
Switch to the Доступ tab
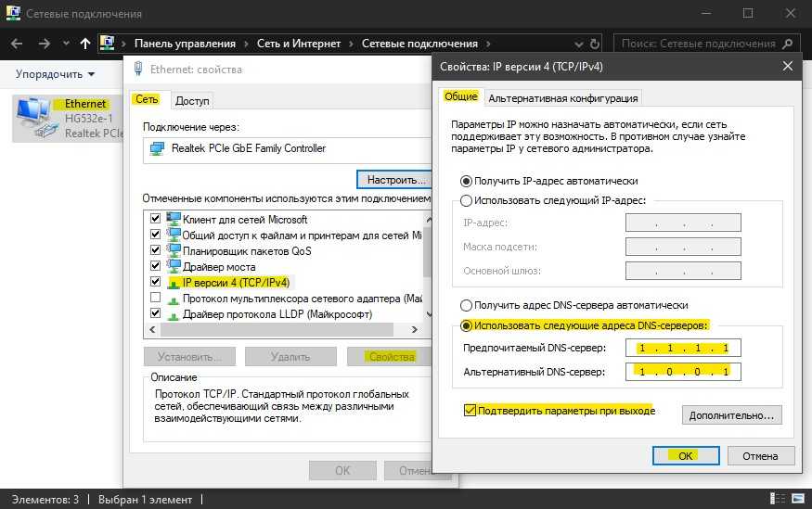[x=192, y=100]
